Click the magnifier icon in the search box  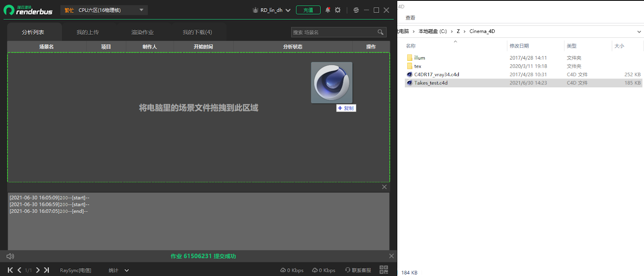pos(380,32)
